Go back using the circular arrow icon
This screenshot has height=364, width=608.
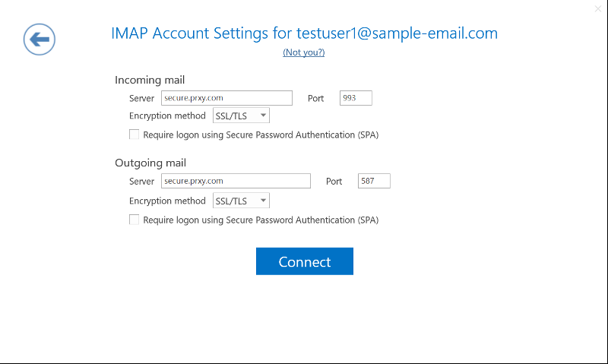pos(40,40)
